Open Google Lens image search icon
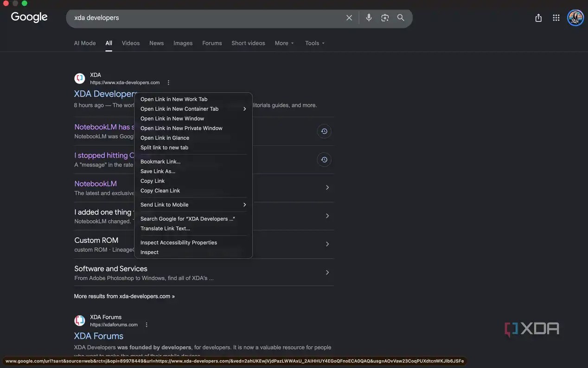588x368 pixels. pos(385,18)
